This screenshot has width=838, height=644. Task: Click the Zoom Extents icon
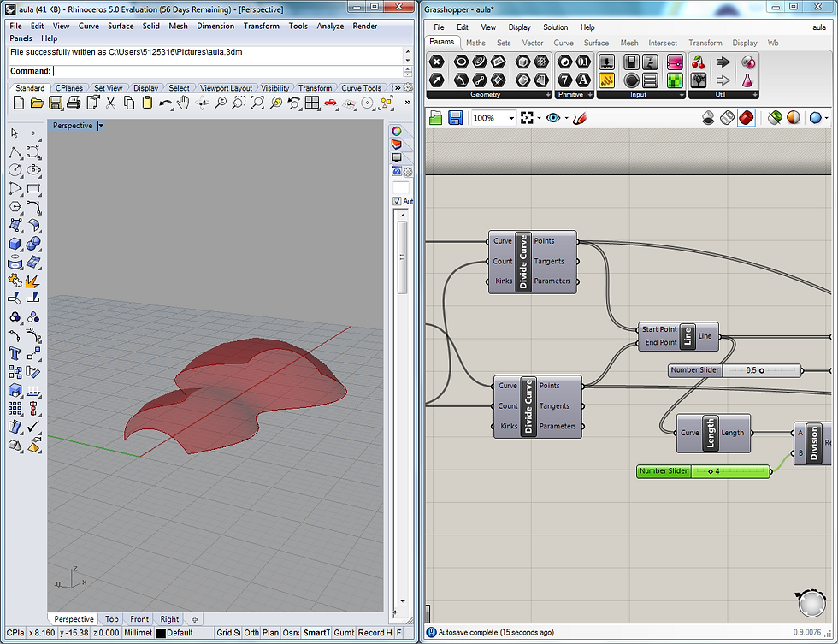pos(257,103)
